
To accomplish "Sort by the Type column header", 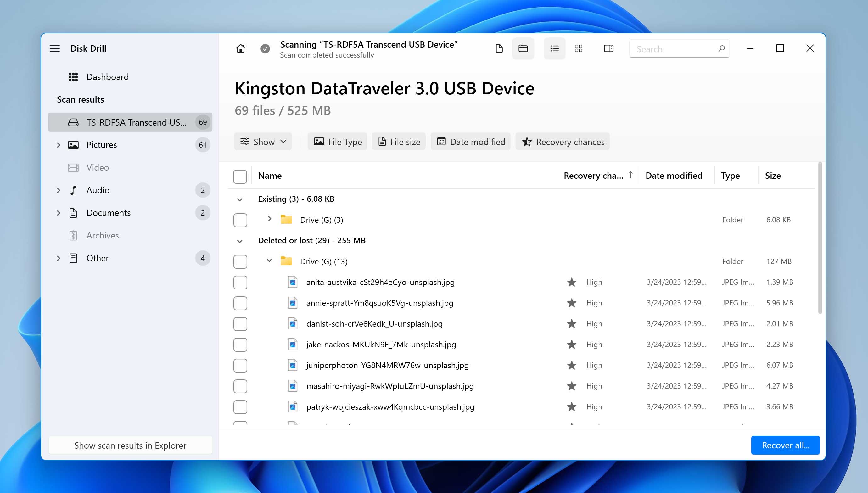I will click(x=730, y=176).
